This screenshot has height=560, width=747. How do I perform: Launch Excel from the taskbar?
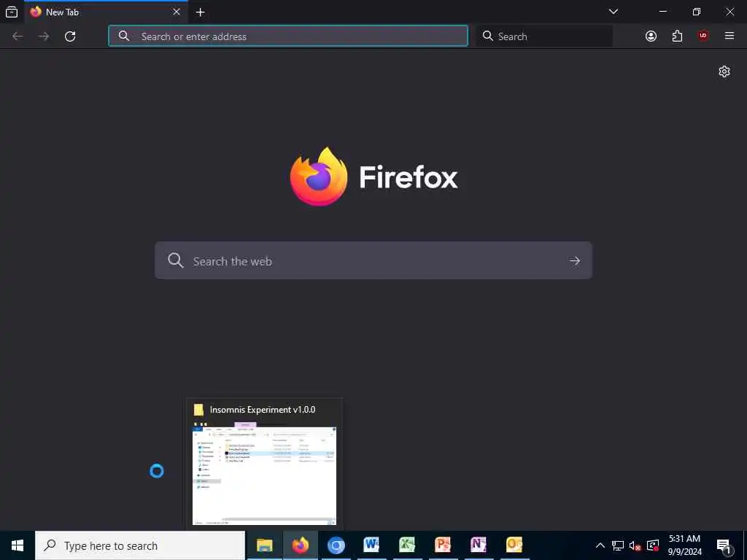click(x=407, y=545)
